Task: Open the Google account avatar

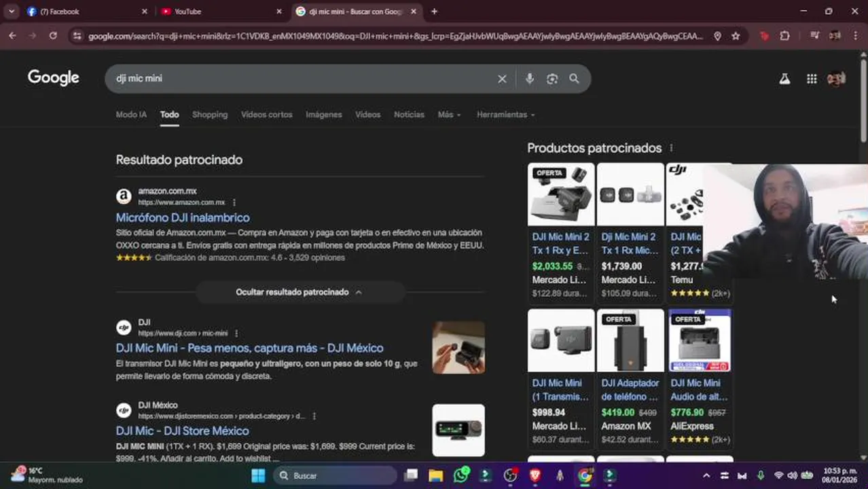Action: click(836, 79)
